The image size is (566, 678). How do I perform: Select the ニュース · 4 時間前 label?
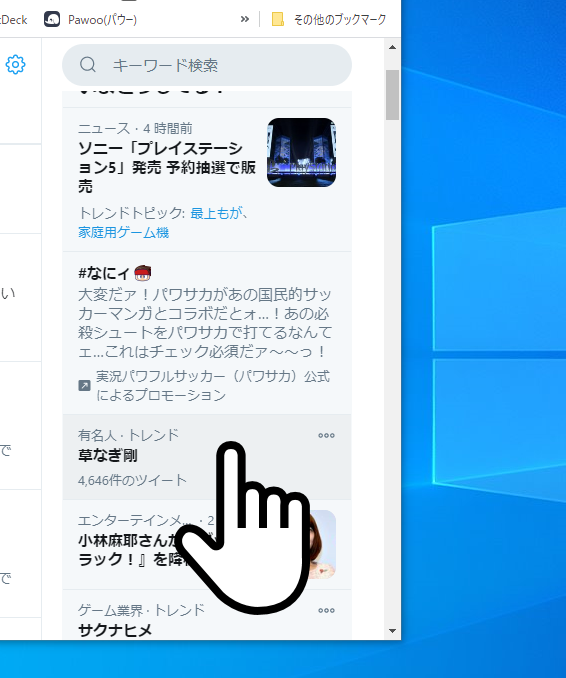[135, 128]
